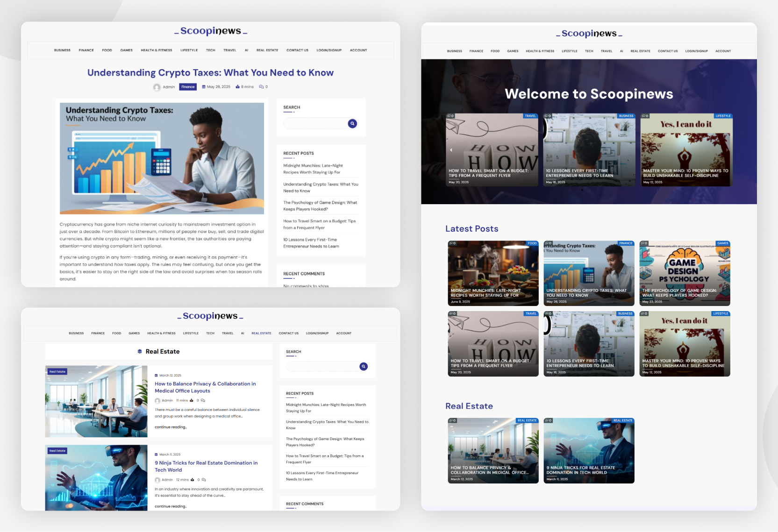Image resolution: width=778 pixels, height=532 pixels.
Task: Open Lifestyle in the home page navigation
Action: click(x=570, y=51)
